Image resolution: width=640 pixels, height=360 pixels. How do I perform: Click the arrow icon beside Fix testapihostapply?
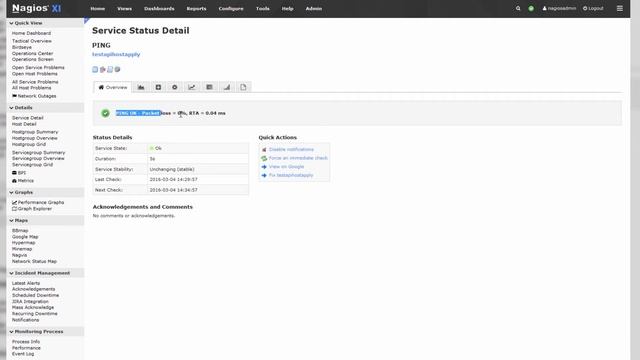264,176
